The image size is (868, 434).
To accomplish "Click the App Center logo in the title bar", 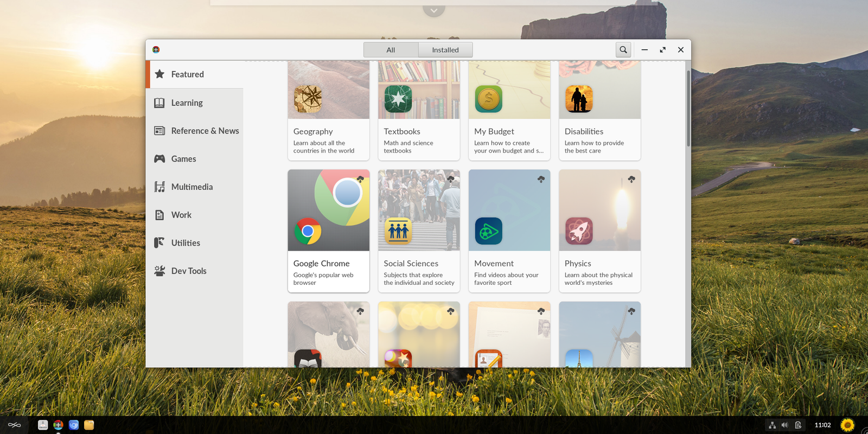I will click(156, 49).
